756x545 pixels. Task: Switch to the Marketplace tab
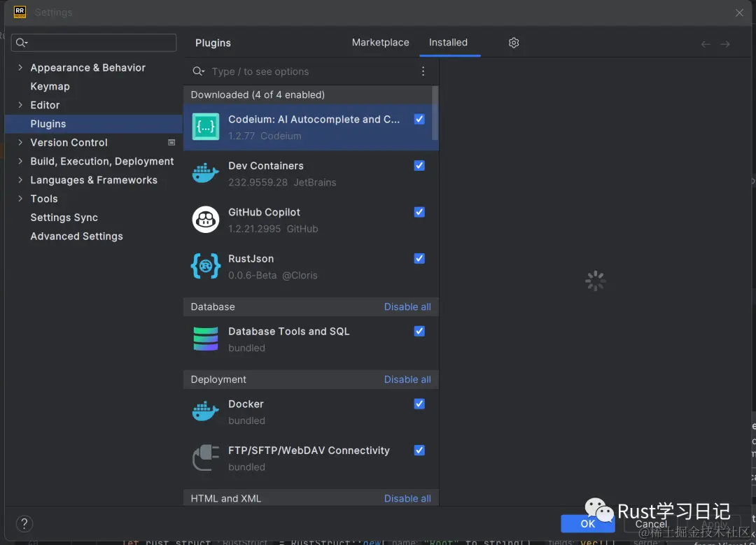click(380, 43)
